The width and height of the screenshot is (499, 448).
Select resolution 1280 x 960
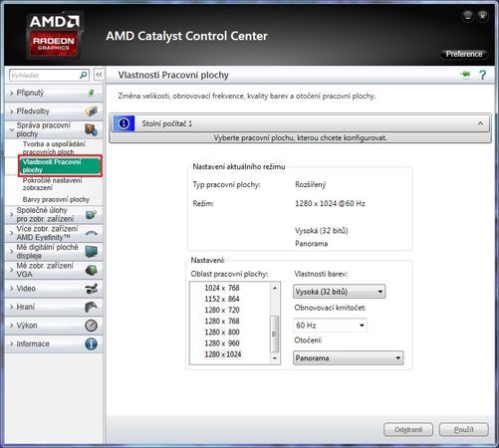click(x=222, y=343)
